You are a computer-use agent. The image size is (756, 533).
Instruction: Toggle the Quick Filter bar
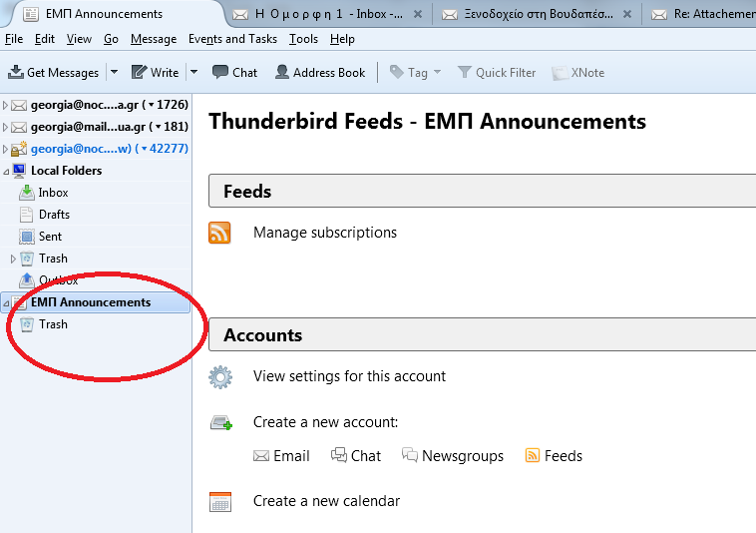[497, 72]
